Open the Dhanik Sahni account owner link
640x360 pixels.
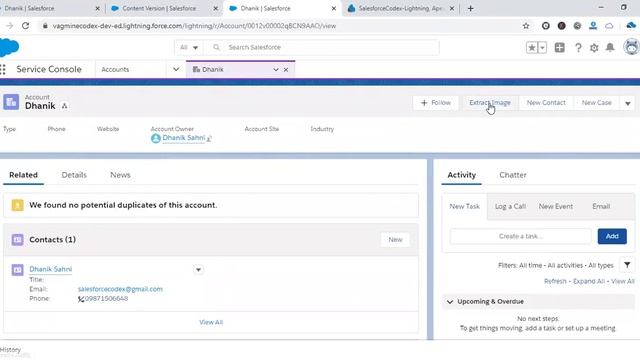click(x=184, y=138)
